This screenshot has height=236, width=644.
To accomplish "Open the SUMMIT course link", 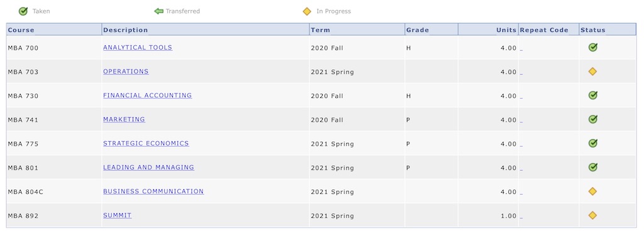I will click(x=117, y=215).
